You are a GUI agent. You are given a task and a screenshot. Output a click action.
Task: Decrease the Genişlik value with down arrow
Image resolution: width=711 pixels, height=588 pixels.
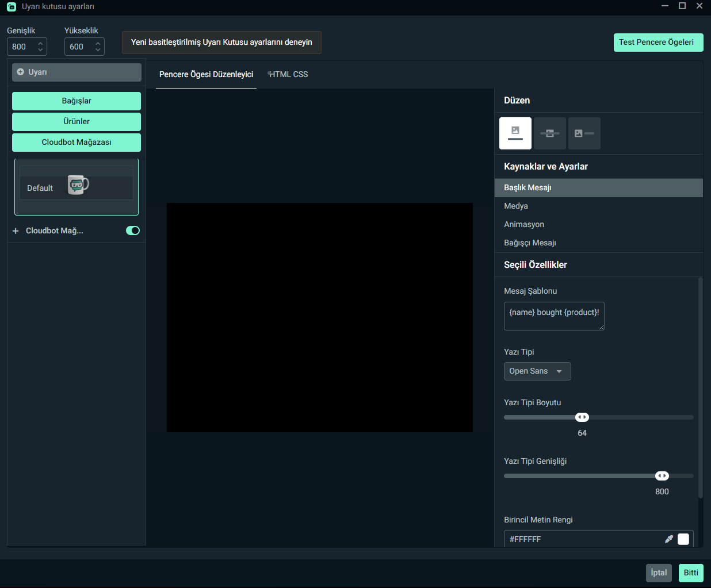tap(40, 50)
